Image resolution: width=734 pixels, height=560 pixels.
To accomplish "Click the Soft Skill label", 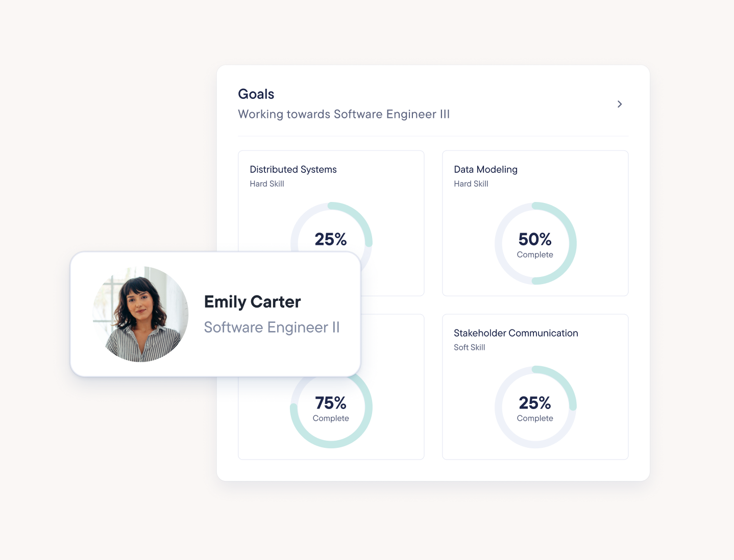I will pyautogui.click(x=469, y=347).
